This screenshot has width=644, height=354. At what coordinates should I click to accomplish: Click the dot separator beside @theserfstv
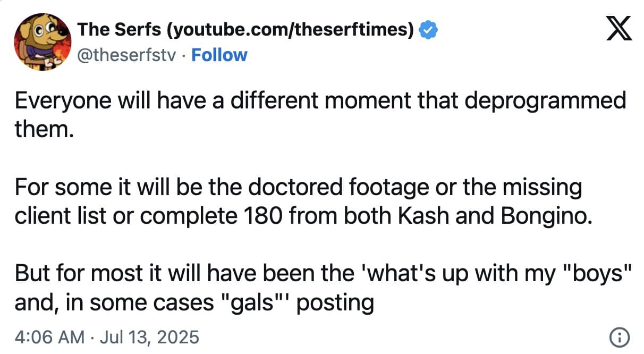(183, 55)
